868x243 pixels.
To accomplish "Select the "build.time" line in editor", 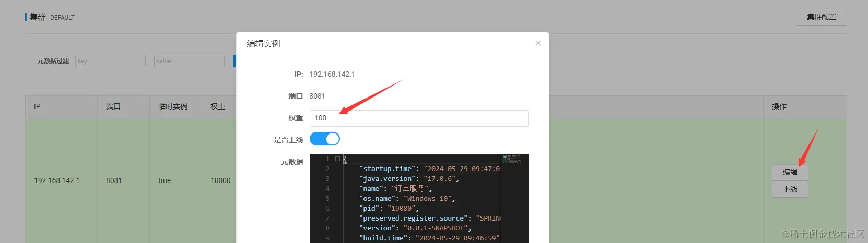I will tap(429, 238).
